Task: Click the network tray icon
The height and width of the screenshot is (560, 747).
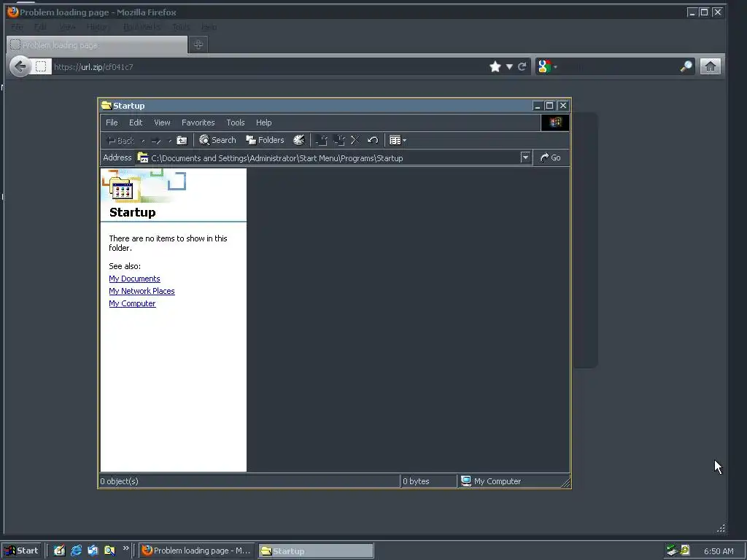Action: pyautogui.click(x=672, y=551)
